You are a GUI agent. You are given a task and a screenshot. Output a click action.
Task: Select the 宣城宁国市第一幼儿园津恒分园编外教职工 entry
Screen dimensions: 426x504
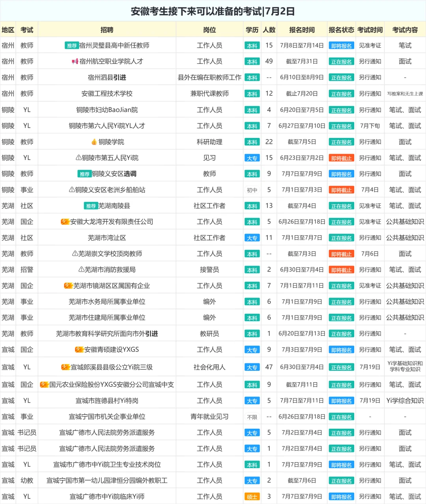click(107, 481)
